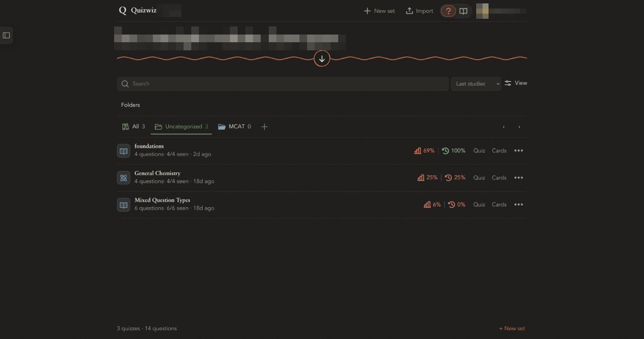Click the 69% mastery score for foundations

(x=424, y=151)
